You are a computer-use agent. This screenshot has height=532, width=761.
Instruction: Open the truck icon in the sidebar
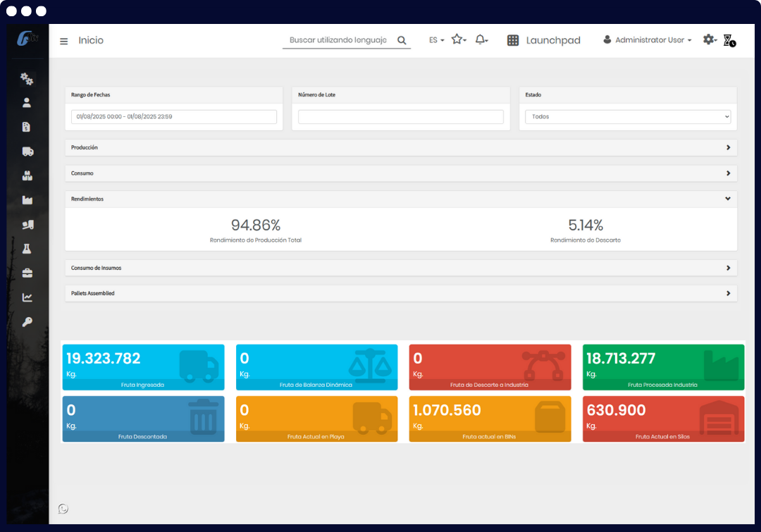click(27, 151)
